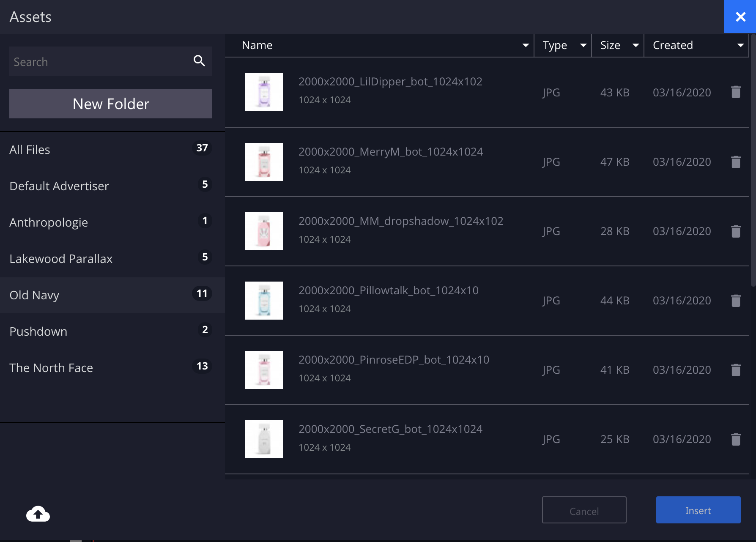Open The North Face folder
Image resolution: width=756 pixels, height=542 pixels.
click(x=112, y=368)
